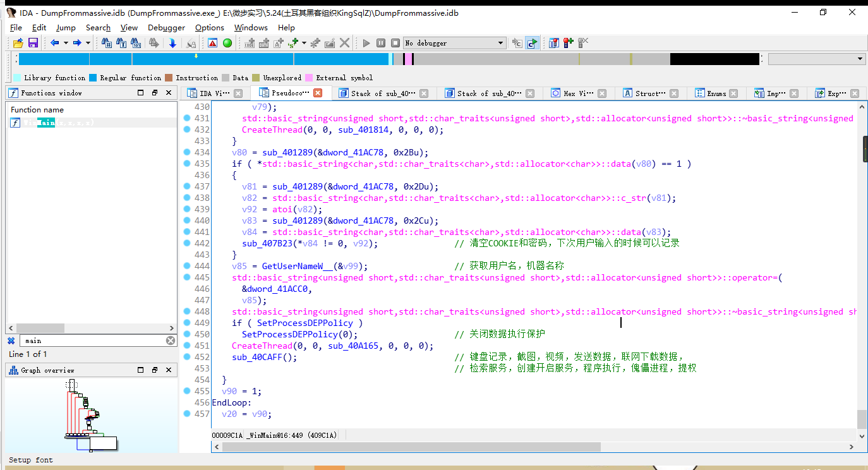Image resolution: width=868 pixels, height=470 pixels.
Task: Click the blue down-arrow jump icon
Action: click(x=172, y=43)
